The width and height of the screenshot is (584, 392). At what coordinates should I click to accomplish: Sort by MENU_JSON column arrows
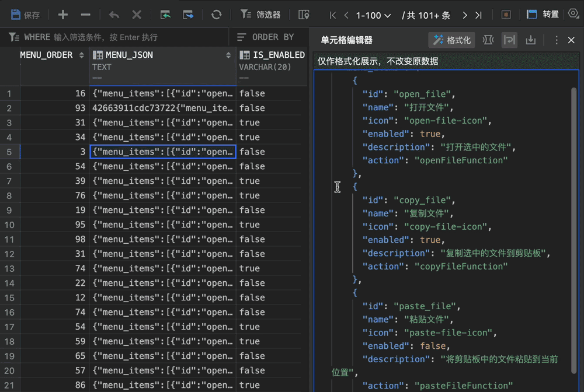[x=228, y=55]
